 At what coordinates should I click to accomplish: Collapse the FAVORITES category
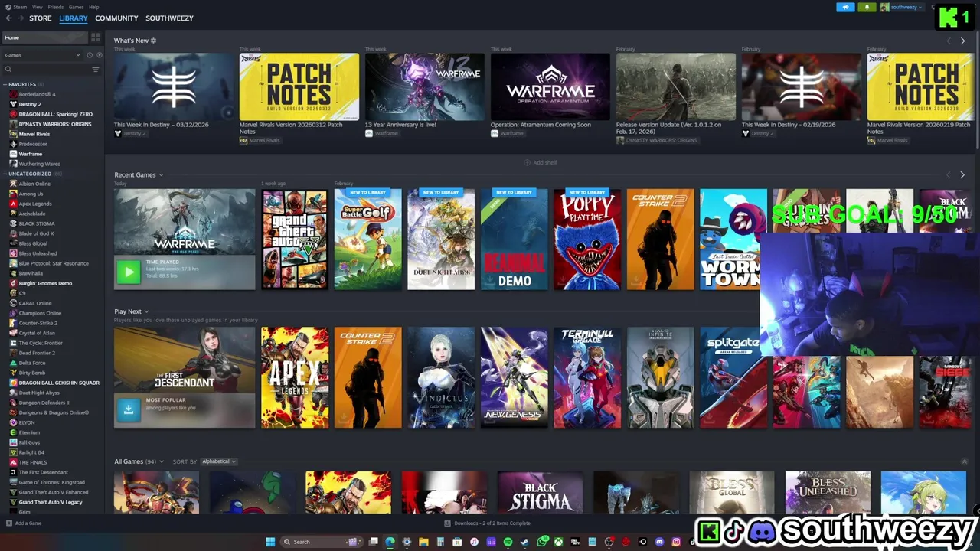click(x=5, y=84)
